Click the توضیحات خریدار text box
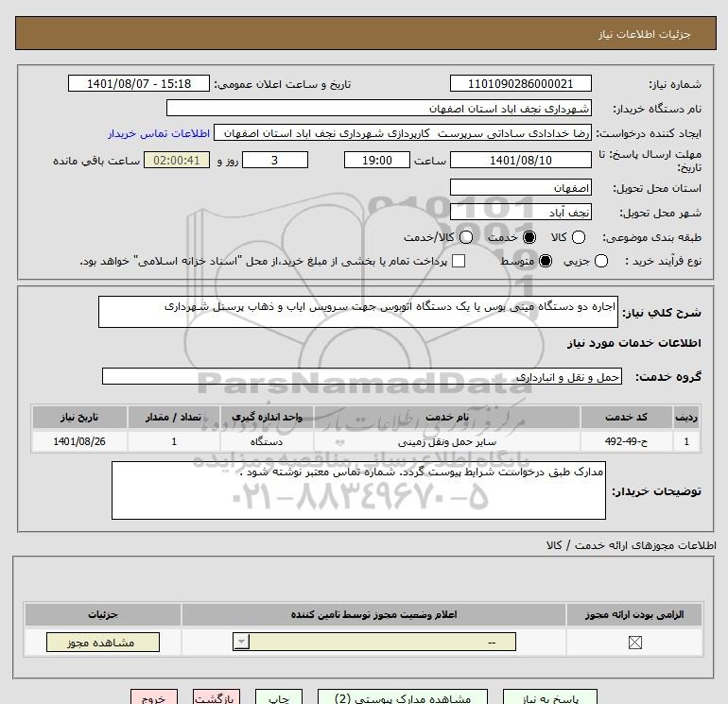Viewport: 728px width, 704px height. click(358, 489)
